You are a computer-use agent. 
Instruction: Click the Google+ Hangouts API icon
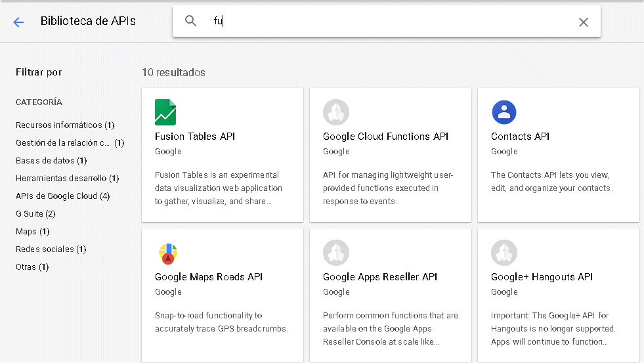pyautogui.click(x=504, y=253)
